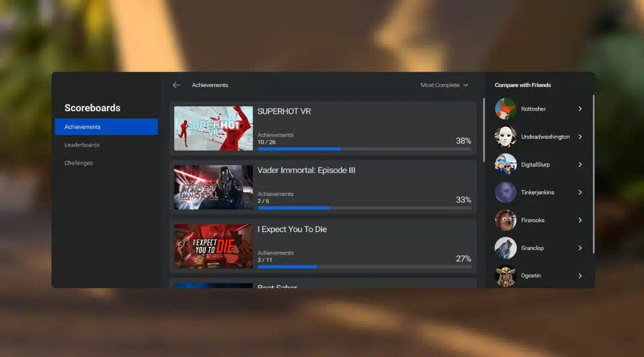644x357 pixels.
Task: Click the 2 / 6 achievements count
Action: click(263, 201)
